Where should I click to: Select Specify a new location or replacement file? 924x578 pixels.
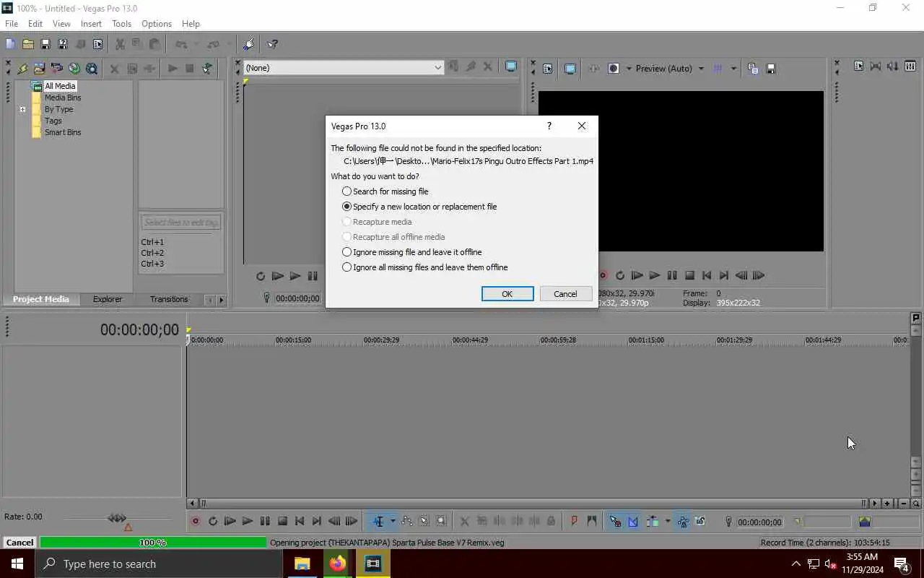(419, 207)
